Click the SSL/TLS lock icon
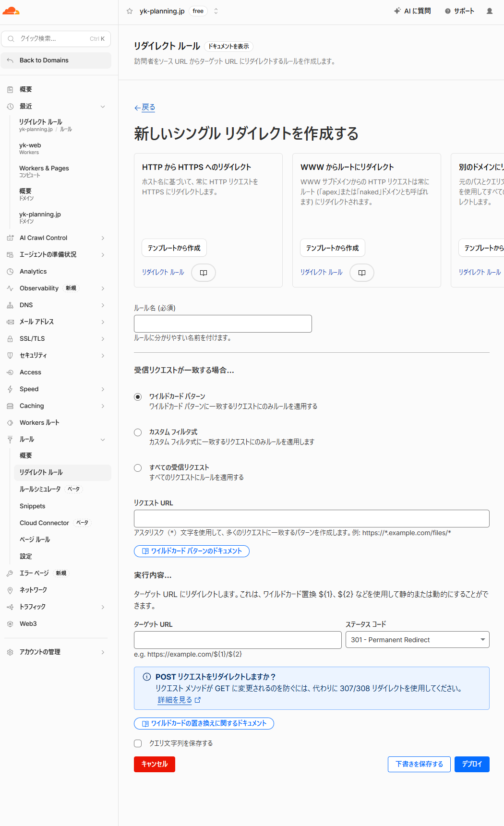The height and width of the screenshot is (826, 504). pyautogui.click(x=10, y=339)
